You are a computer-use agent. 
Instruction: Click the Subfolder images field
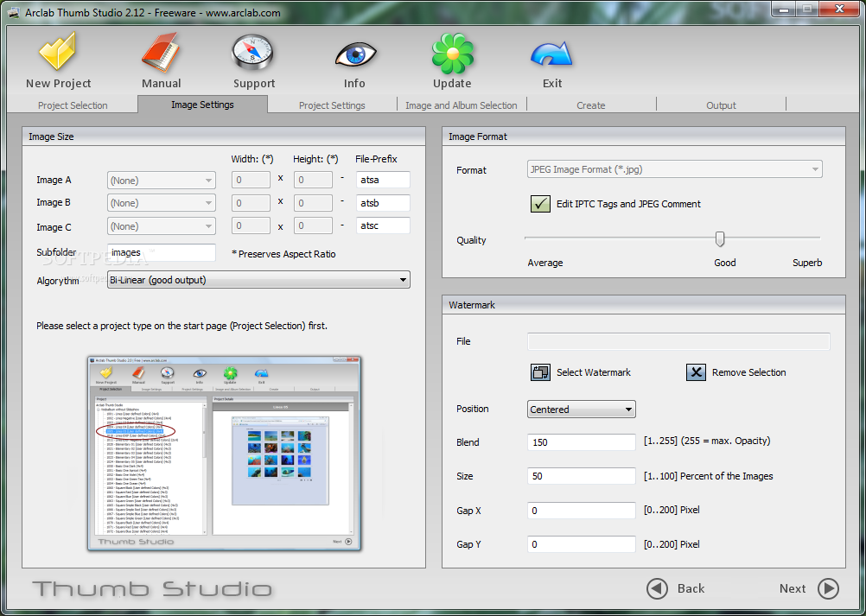pos(162,253)
